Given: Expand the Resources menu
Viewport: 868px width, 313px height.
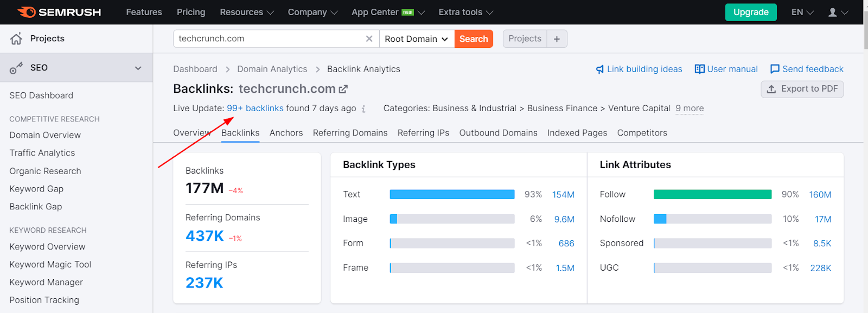Looking at the screenshot, I should 247,12.
